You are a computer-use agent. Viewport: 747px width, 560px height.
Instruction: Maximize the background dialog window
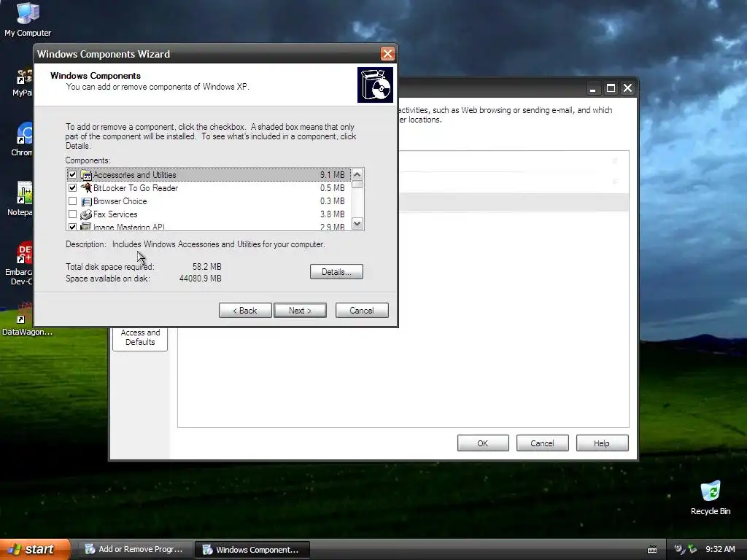point(611,88)
